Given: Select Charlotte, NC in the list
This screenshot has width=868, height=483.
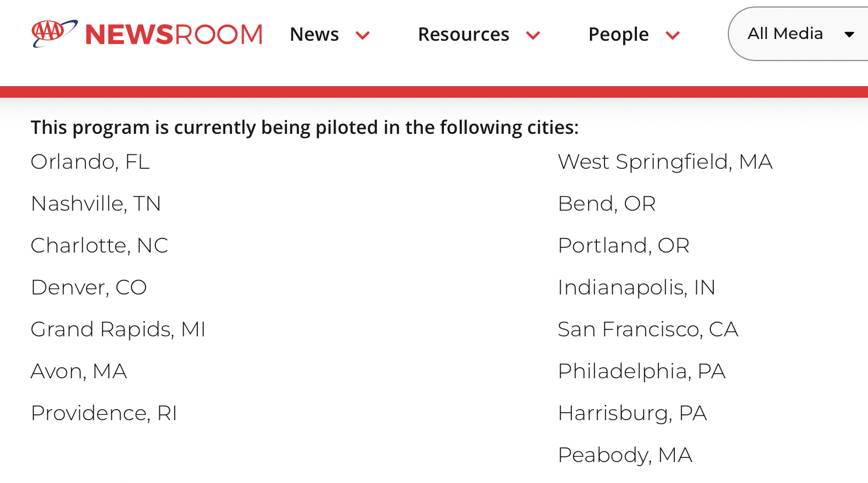Looking at the screenshot, I should (99, 246).
